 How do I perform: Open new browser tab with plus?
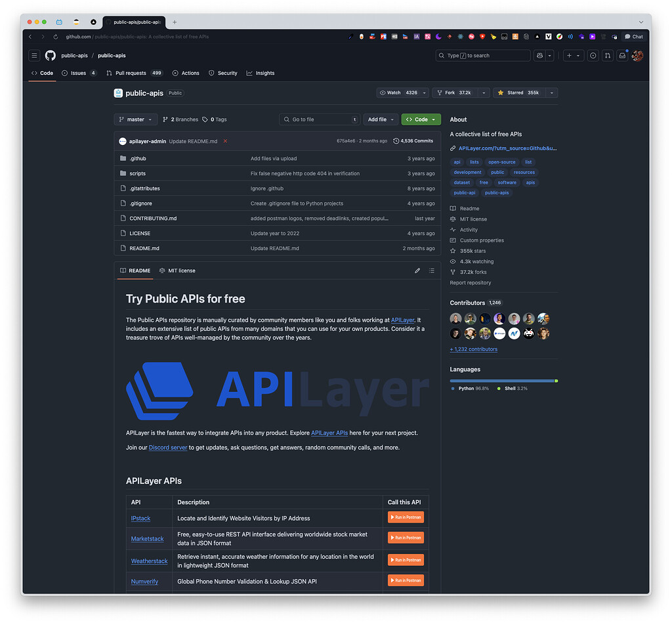pos(175,22)
